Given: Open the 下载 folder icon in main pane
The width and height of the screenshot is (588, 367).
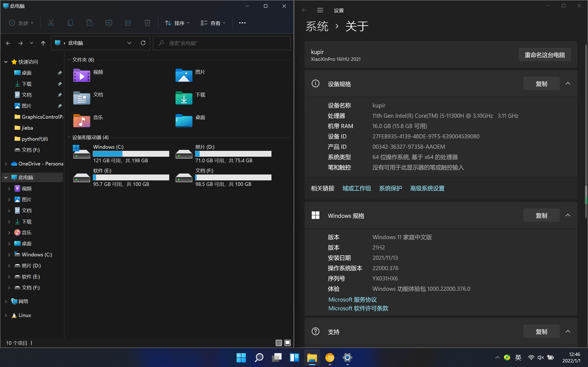Looking at the screenshot, I should click(x=184, y=98).
